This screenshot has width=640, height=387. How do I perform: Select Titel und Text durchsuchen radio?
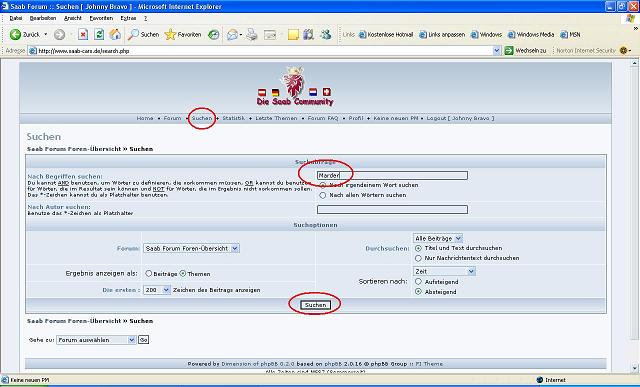click(x=418, y=248)
